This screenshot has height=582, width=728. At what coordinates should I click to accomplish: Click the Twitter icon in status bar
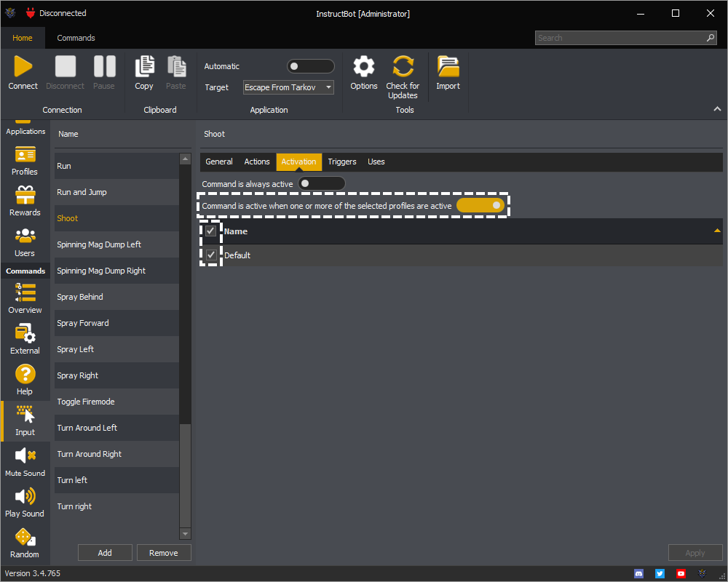click(x=660, y=574)
